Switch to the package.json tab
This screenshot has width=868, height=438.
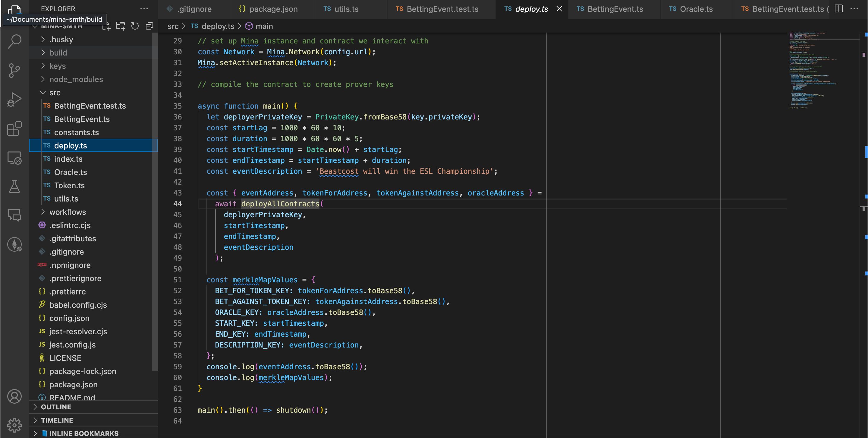(x=272, y=9)
